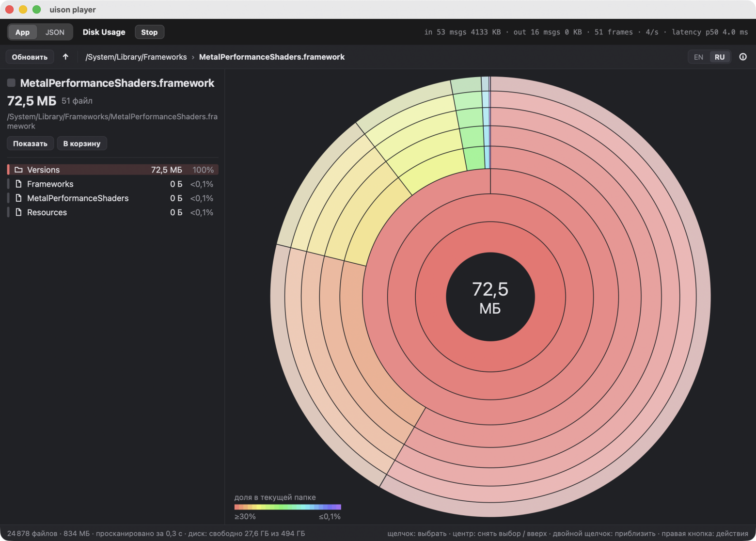
Task: Click the file icon beside Resources
Action: 18,212
